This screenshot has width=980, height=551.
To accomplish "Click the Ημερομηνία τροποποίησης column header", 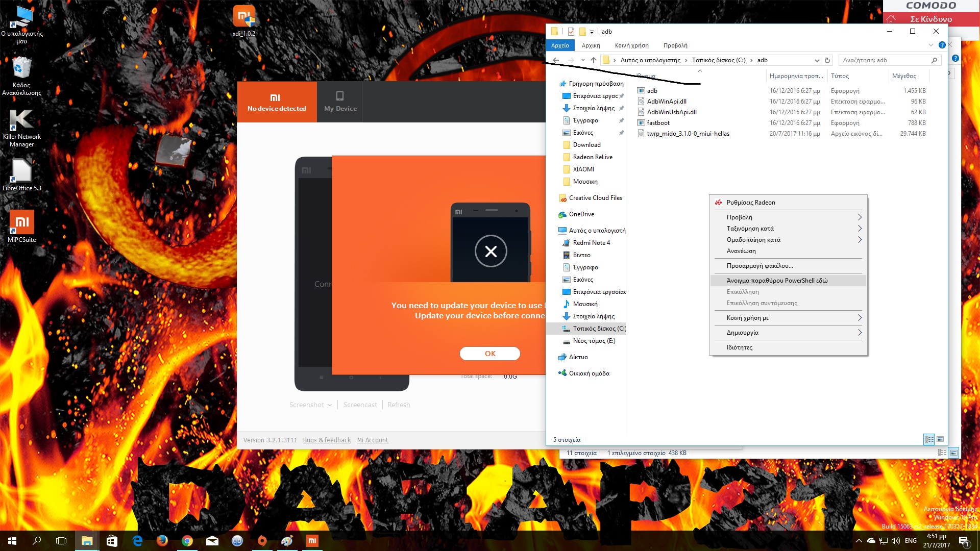I will pyautogui.click(x=796, y=76).
